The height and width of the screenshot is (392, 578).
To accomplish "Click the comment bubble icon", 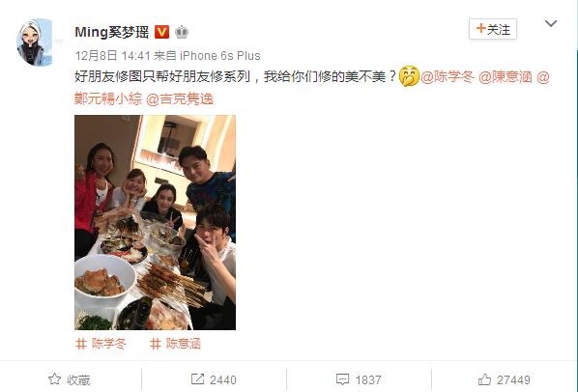I will tap(342, 379).
